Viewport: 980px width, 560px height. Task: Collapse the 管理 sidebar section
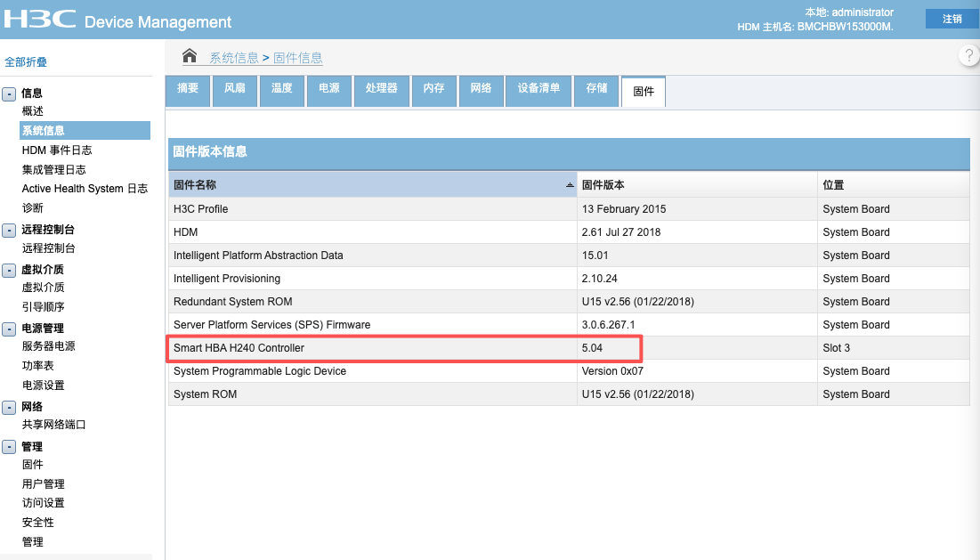click(9, 447)
